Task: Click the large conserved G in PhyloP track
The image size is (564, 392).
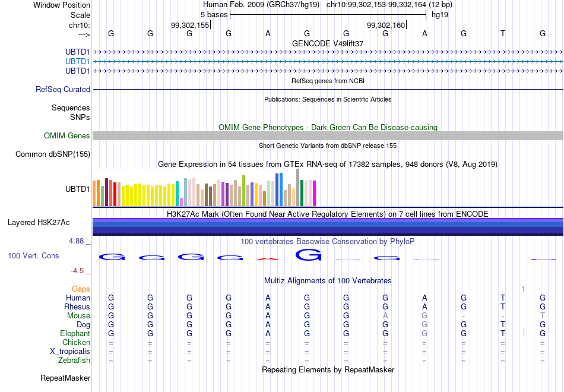Action: [x=308, y=255]
